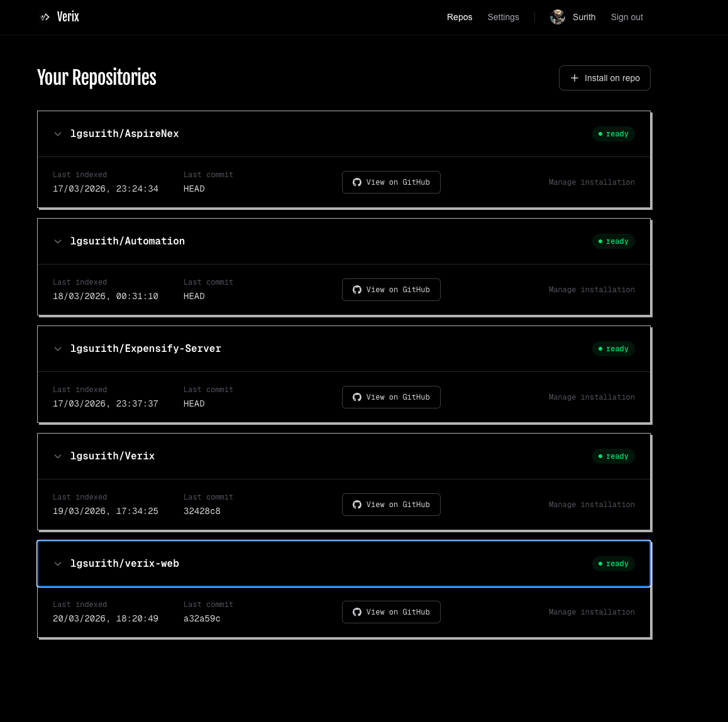Click commit hash a32a59c
This screenshot has height=722, width=728.
pyautogui.click(x=202, y=618)
